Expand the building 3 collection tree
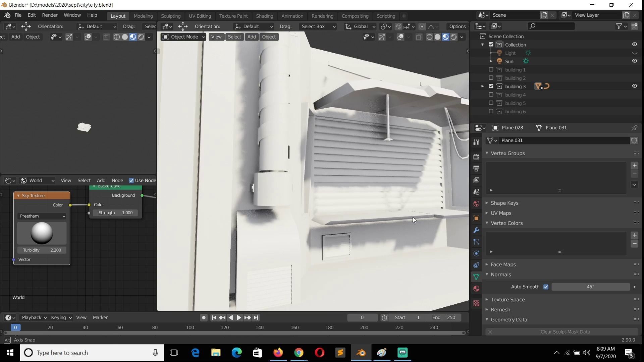The height and width of the screenshot is (362, 644). [x=483, y=86]
